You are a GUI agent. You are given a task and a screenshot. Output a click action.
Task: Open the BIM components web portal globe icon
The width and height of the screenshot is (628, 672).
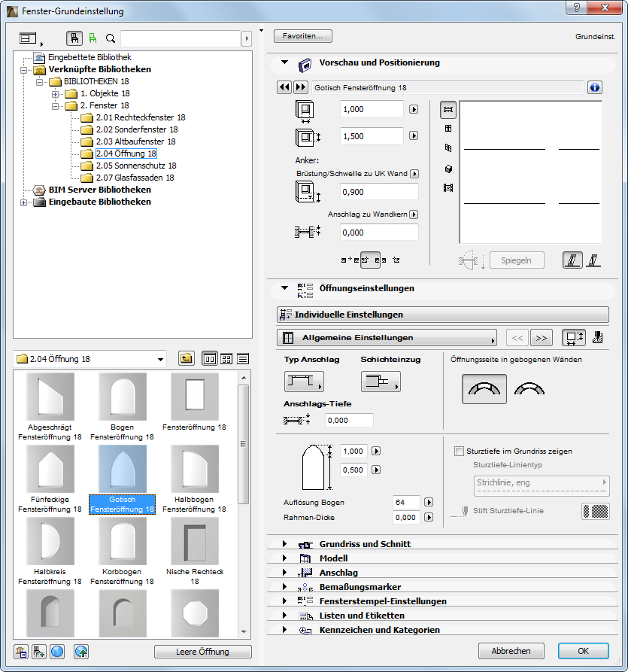click(57, 652)
